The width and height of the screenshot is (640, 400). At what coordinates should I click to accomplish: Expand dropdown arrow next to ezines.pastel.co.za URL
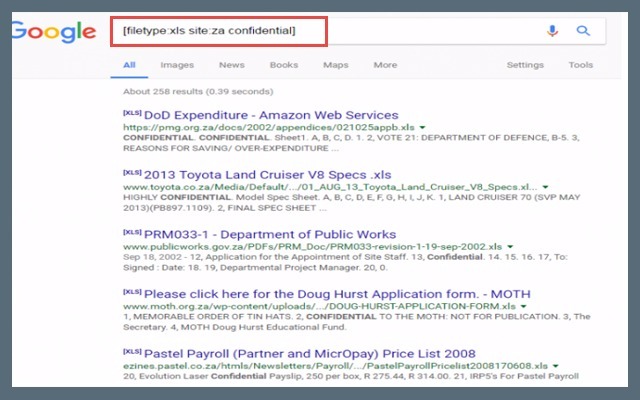[556, 366]
